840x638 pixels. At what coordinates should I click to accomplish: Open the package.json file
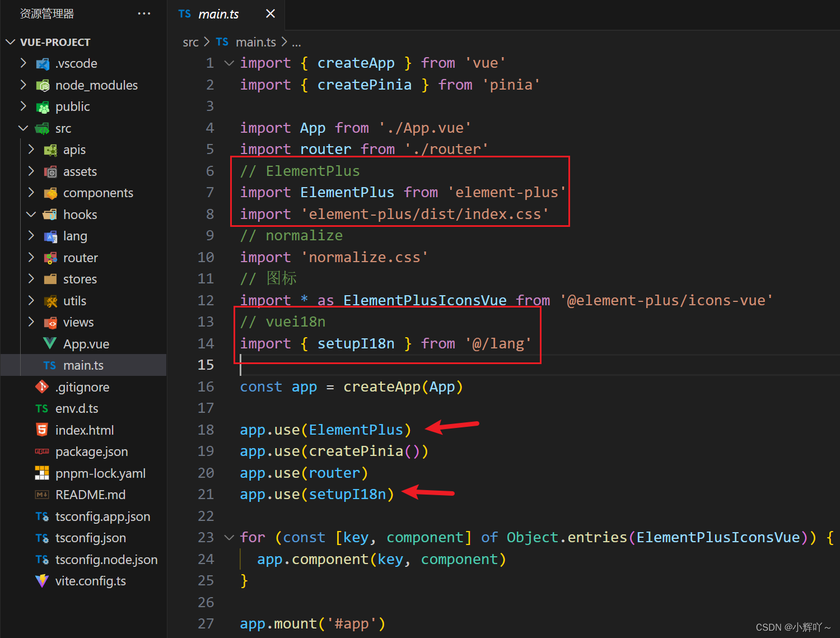point(92,451)
